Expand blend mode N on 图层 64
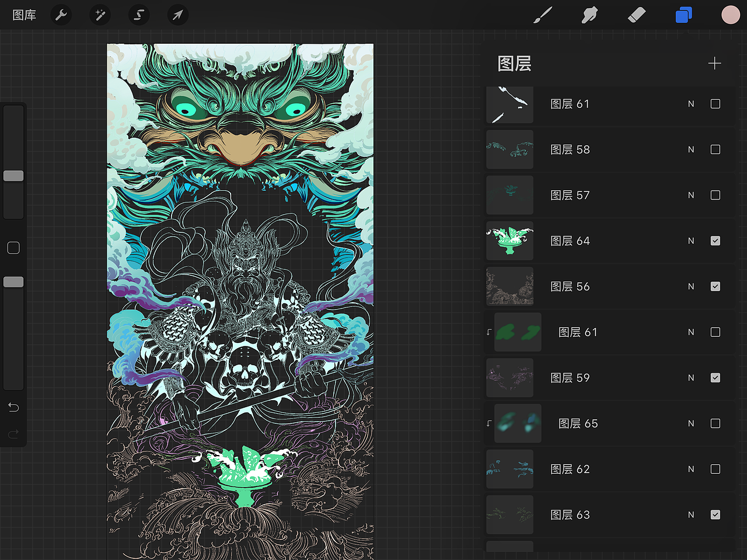747x560 pixels. click(x=691, y=241)
